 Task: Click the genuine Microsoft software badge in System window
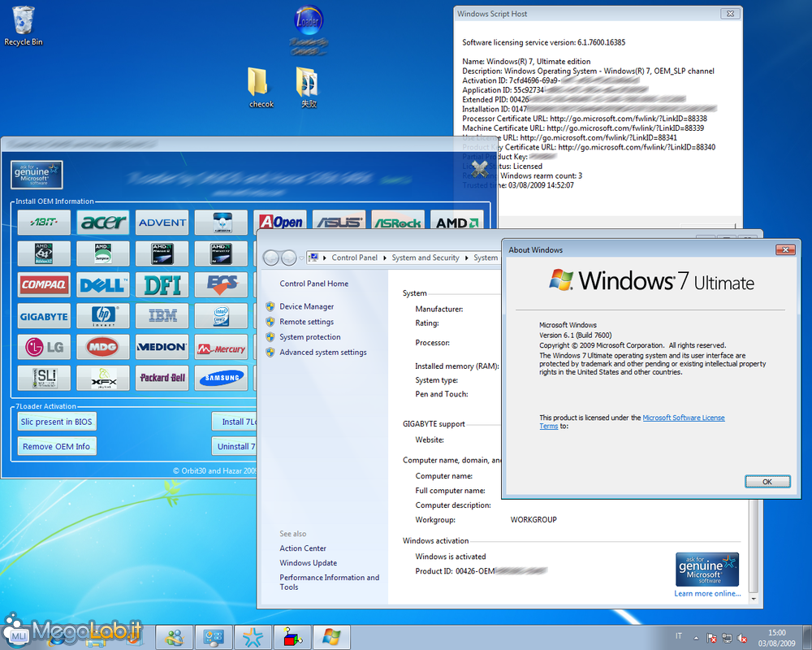click(707, 569)
